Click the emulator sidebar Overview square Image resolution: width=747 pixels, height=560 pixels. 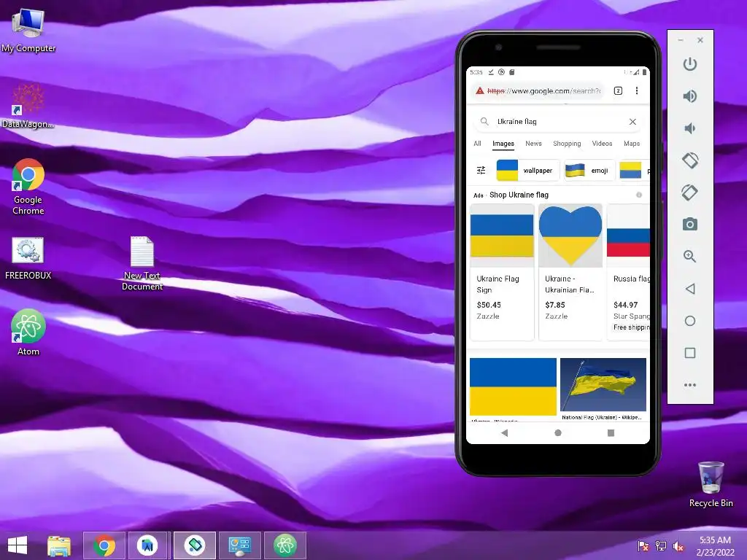coord(690,353)
